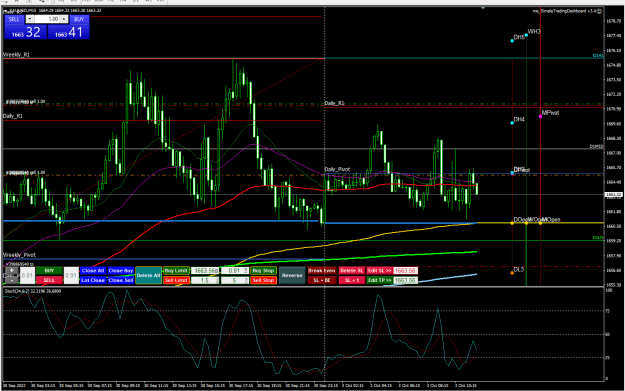Viewport: 625px width, 391px height.
Task: Click the SL + 1 button
Action: [x=352, y=280]
